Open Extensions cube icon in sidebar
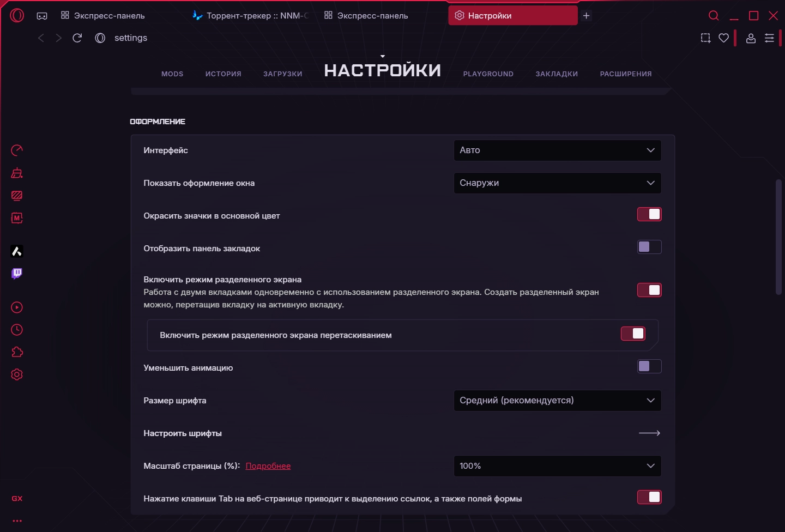Image resolution: width=785 pixels, height=532 pixels. pyautogui.click(x=17, y=352)
